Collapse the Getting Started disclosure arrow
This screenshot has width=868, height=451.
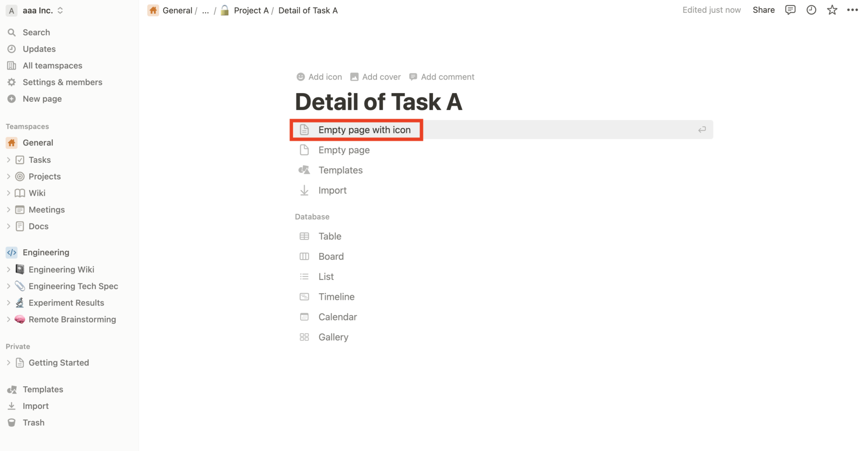point(9,362)
